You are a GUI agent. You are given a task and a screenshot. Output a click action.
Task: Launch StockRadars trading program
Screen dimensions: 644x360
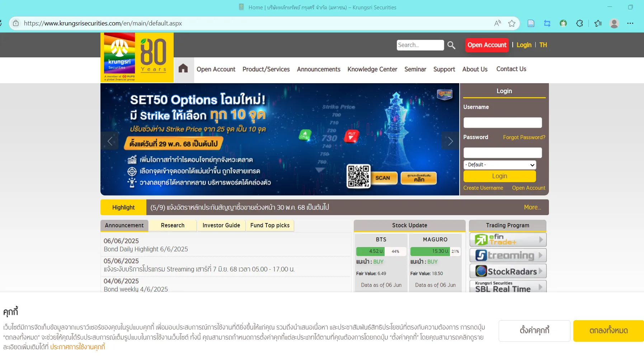[508, 271]
